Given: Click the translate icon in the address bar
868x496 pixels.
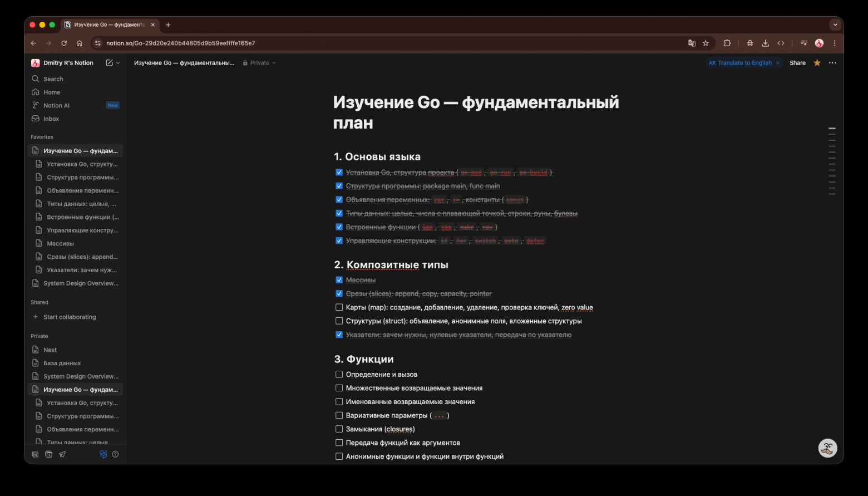Looking at the screenshot, I should tap(692, 43).
